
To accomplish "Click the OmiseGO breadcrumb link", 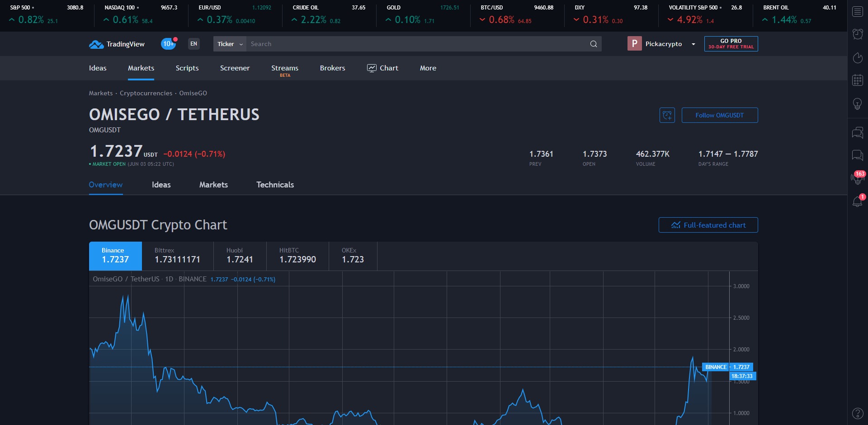I will [193, 93].
